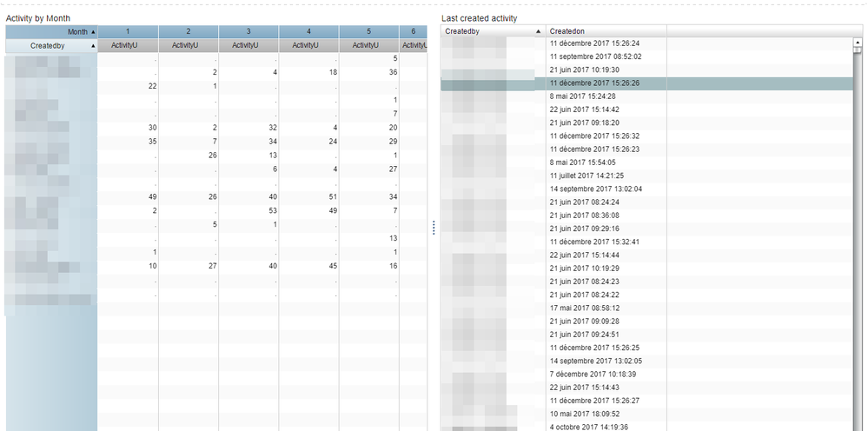Select month column header 4

[309, 31]
